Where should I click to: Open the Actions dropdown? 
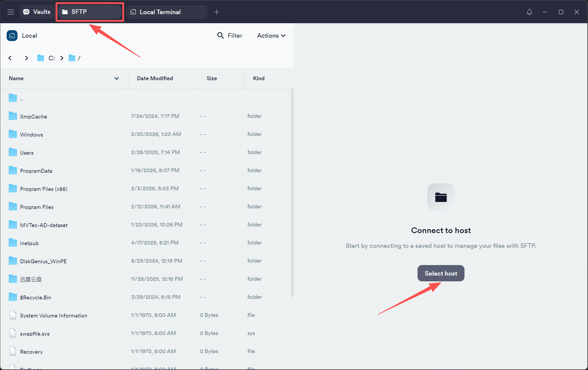point(271,36)
